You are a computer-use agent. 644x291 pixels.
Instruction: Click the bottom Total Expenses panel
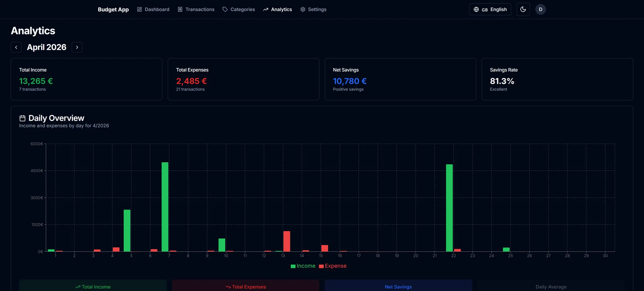point(246,285)
